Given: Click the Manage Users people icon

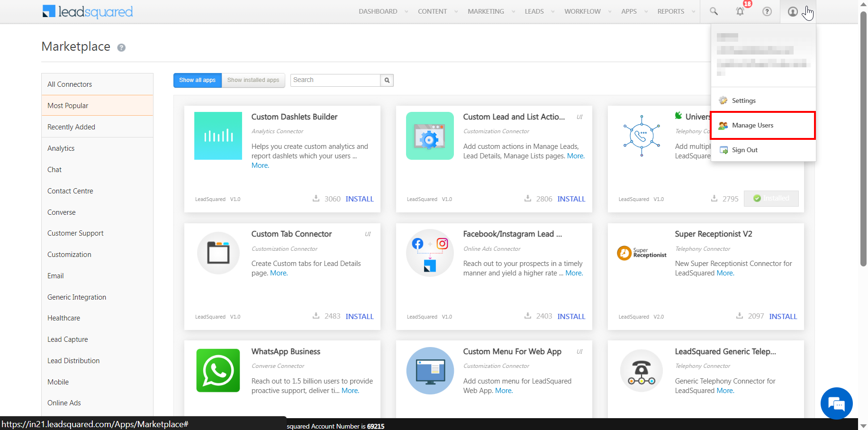Looking at the screenshot, I should (723, 126).
